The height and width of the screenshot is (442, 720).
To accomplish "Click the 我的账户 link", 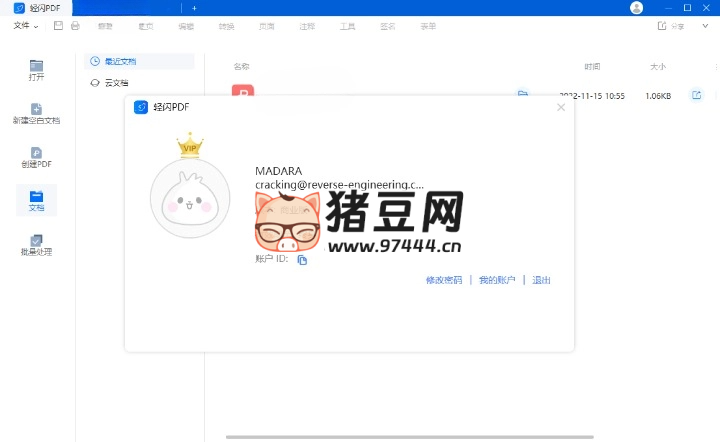I will coord(497,280).
